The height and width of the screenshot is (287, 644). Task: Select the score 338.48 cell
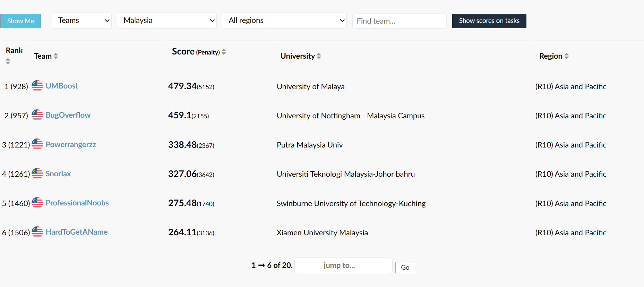point(191,145)
